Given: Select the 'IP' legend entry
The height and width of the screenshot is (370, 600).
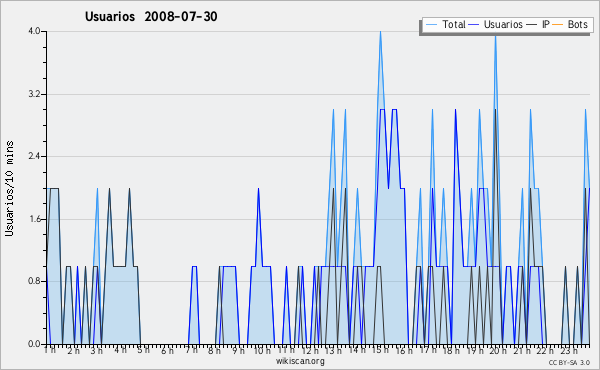Looking at the screenshot, I should click(546, 24).
